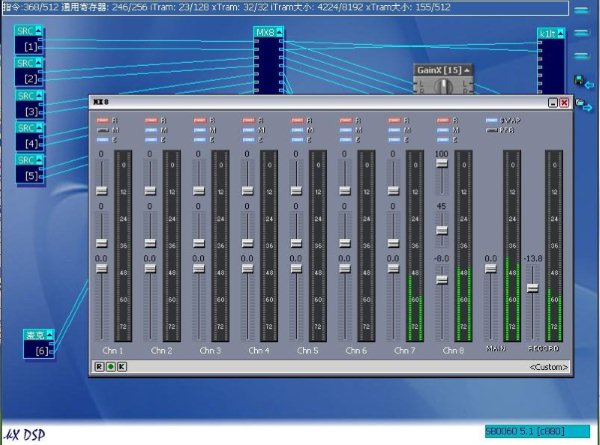Viewport: 600px width, 445px height.
Task: Click the MAIN volume fader handle
Action: (x=490, y=268)
